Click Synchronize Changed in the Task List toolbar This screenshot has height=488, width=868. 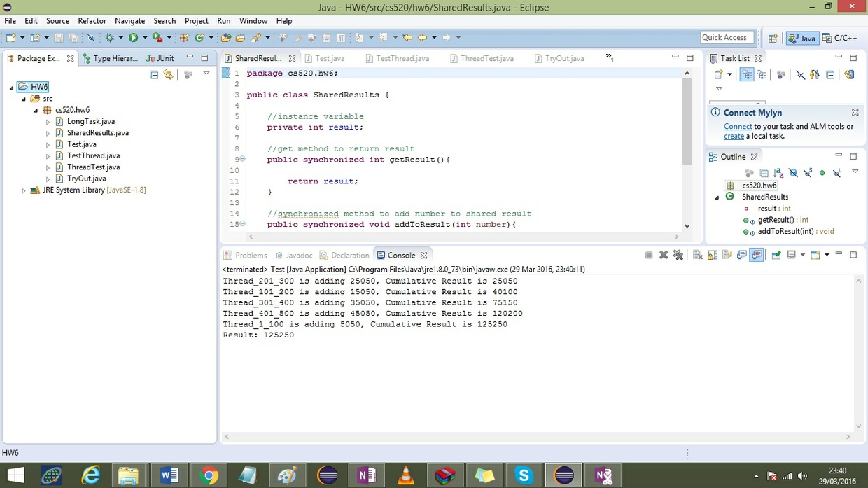(x=849, y=74)
